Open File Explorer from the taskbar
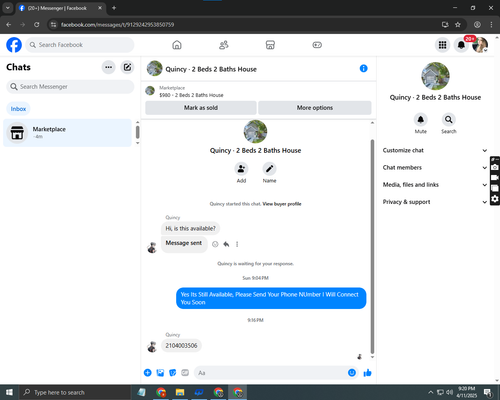 (x=180, y=392)
